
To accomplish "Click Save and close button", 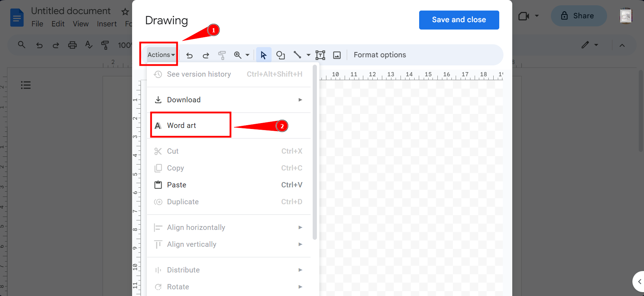I will [459, 20].
